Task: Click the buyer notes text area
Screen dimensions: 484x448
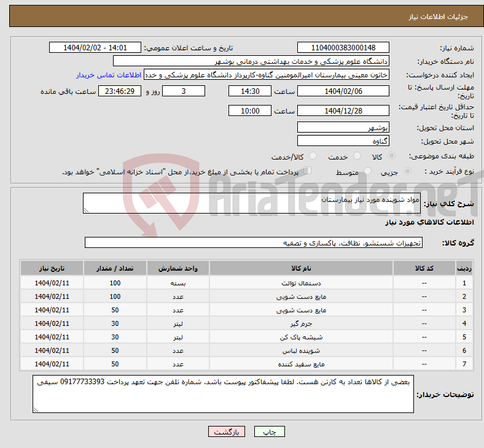Action: click(223, 394)
